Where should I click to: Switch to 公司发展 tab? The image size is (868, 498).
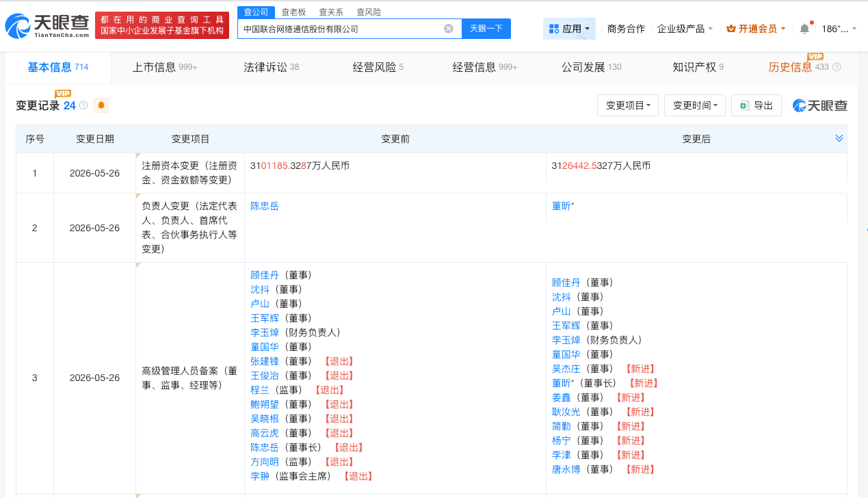591,67
